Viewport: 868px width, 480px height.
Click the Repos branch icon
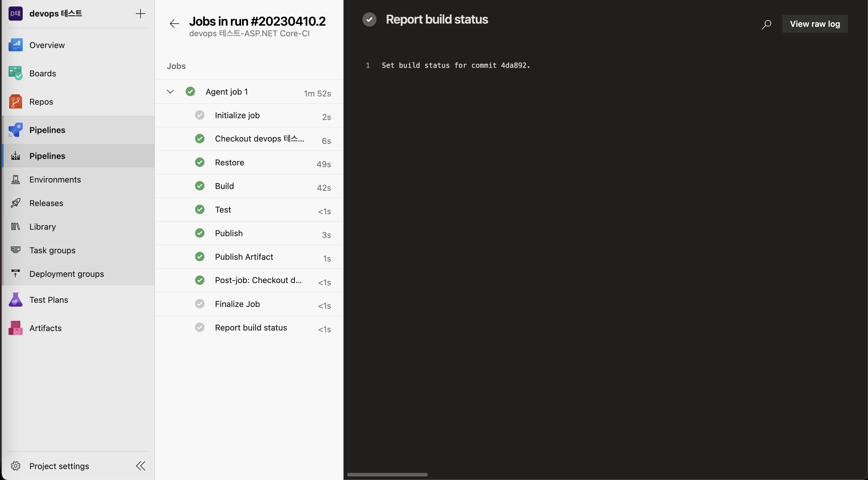(16, 101)
